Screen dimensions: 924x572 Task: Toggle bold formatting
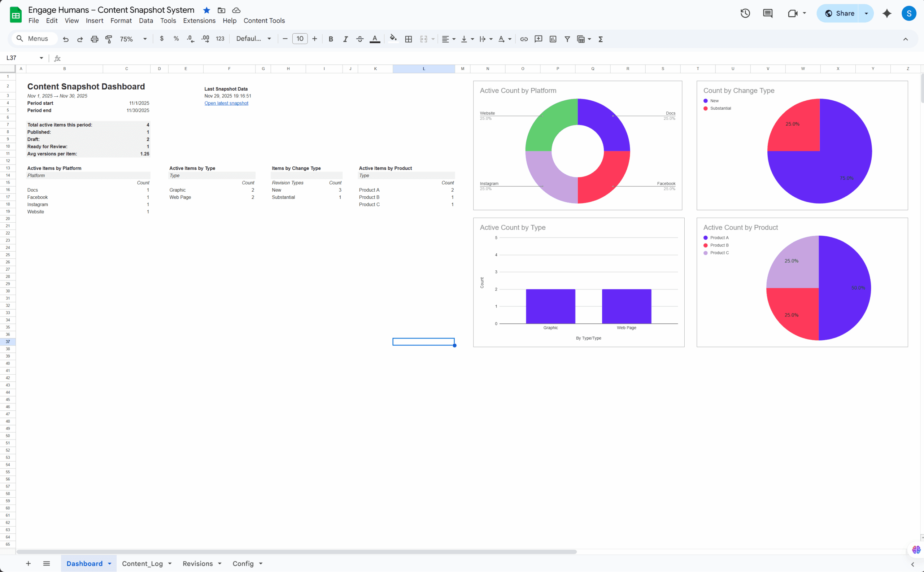pos(331,39)
